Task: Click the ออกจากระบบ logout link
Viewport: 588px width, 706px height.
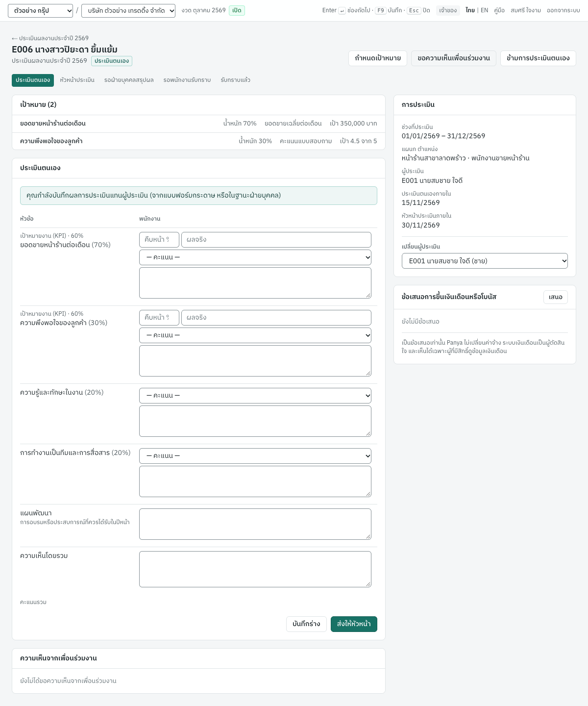Action: [563, 10]
